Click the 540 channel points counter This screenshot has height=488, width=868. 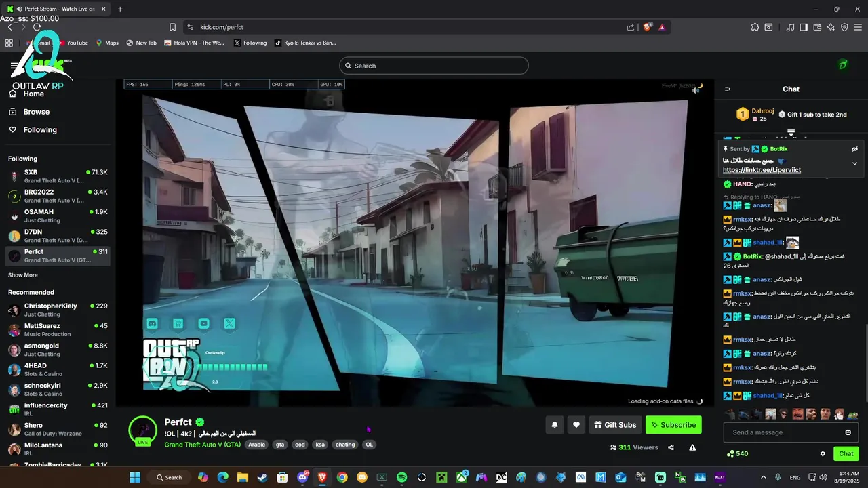[x=737, y=453]
